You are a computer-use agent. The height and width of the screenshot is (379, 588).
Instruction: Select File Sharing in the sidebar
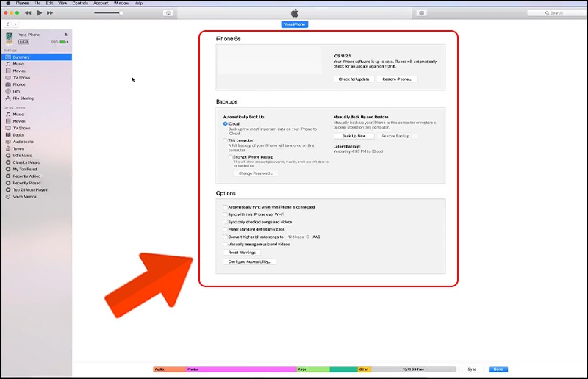[22, 98]
